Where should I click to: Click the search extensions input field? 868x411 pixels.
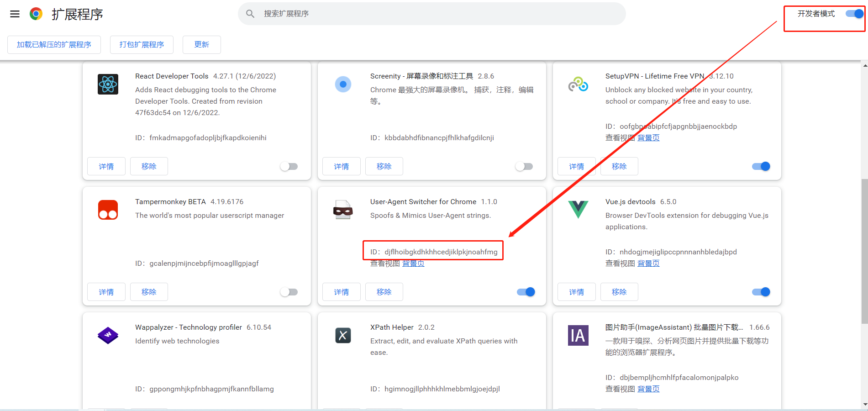click(x=432, y=14)
